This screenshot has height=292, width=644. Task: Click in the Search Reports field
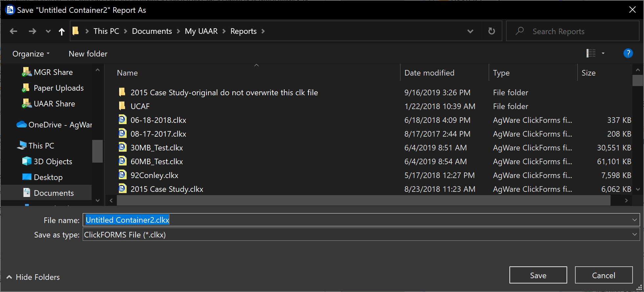tap(578, 31)
